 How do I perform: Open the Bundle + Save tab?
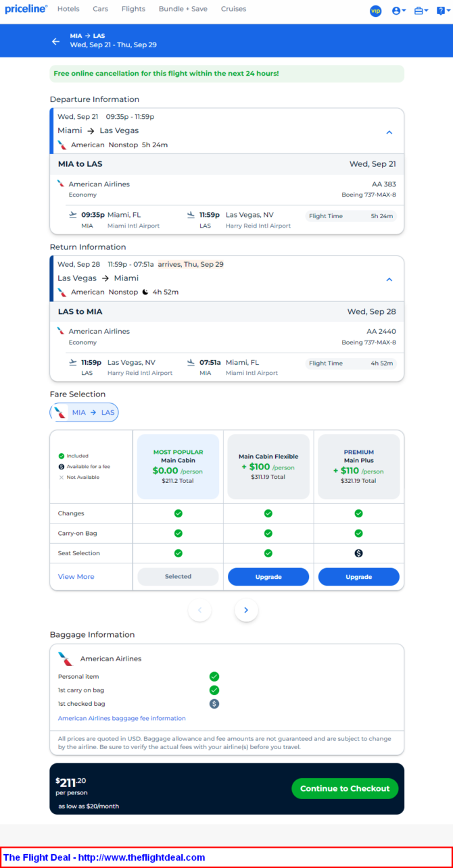tap(183, 9)
